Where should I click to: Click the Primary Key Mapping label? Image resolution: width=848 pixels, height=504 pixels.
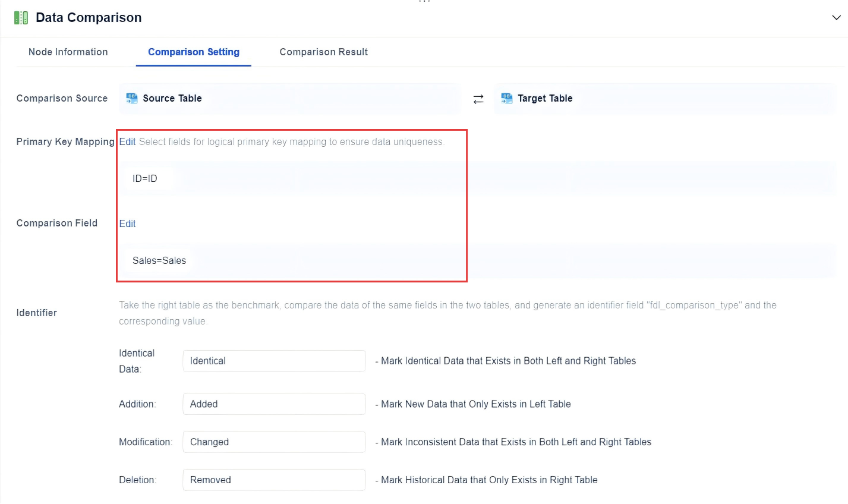65,141
